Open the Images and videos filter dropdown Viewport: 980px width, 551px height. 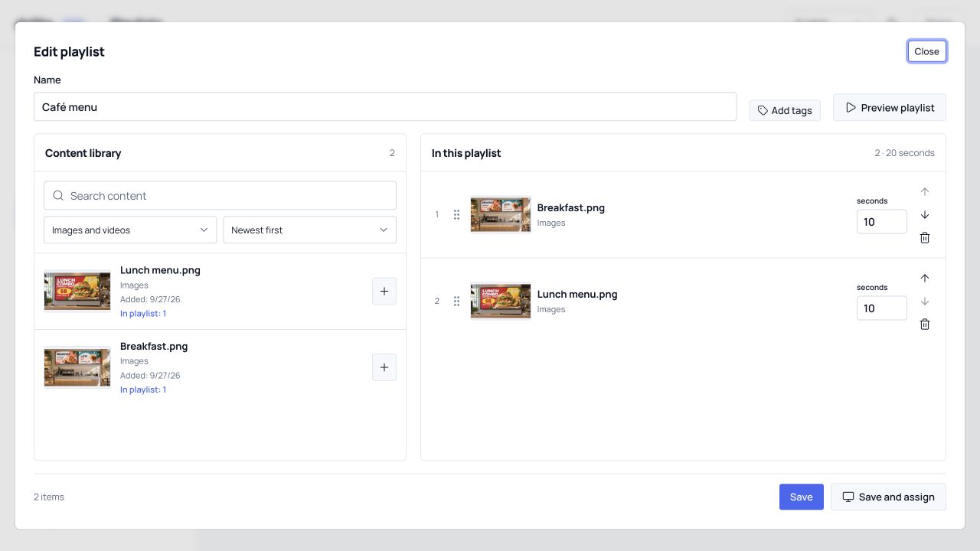[x=130, y=230]
